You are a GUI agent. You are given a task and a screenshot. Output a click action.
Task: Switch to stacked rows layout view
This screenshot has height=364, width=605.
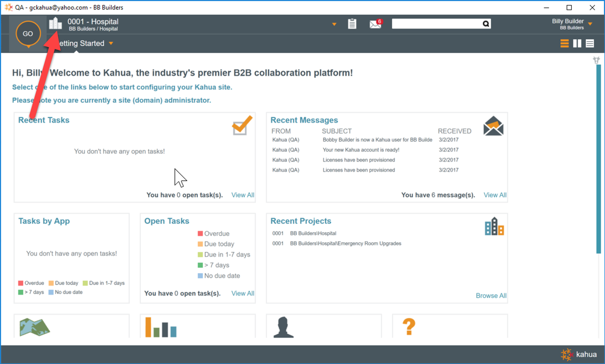point(565,44)
